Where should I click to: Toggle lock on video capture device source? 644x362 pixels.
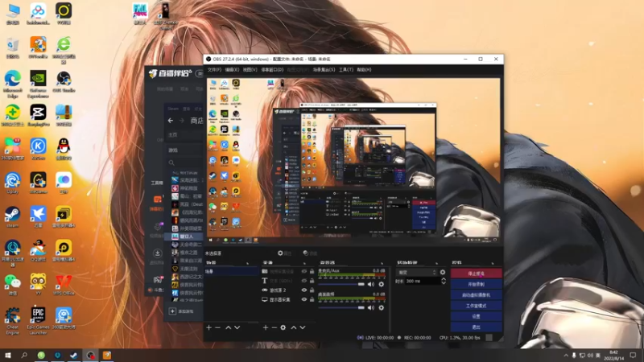coord(312,271)
